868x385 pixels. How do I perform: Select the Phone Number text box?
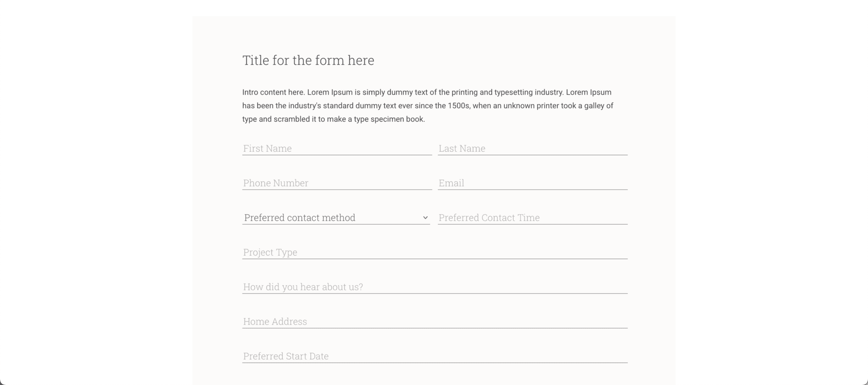337,183
